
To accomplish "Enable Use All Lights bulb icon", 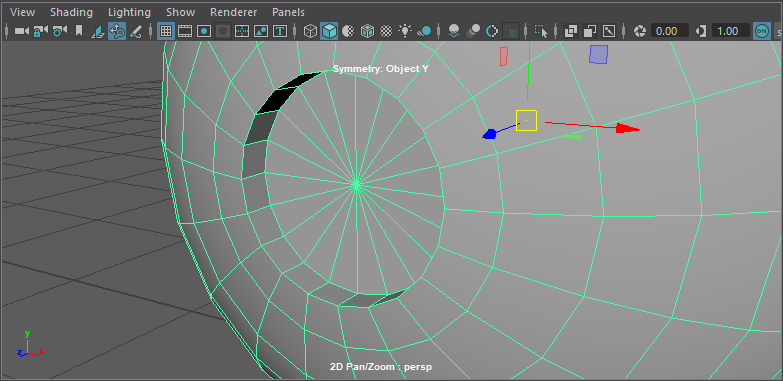I will click(405, 31).
